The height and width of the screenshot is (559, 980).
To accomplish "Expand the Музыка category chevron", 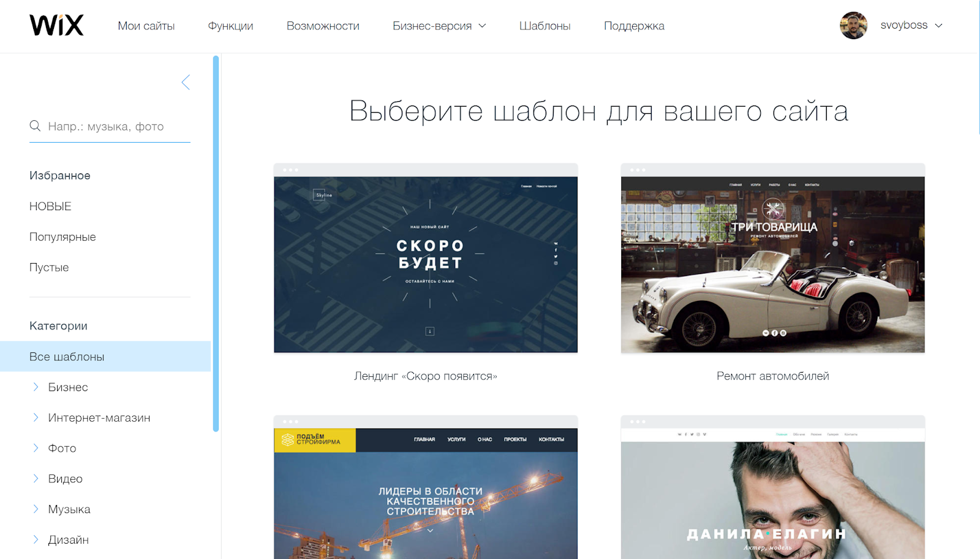I will [x=36, y=509].
